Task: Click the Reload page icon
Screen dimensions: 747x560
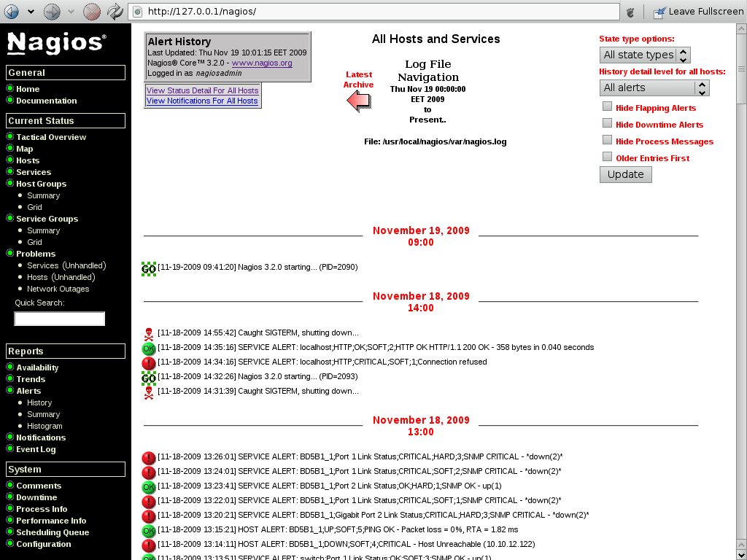Action: 115,12
